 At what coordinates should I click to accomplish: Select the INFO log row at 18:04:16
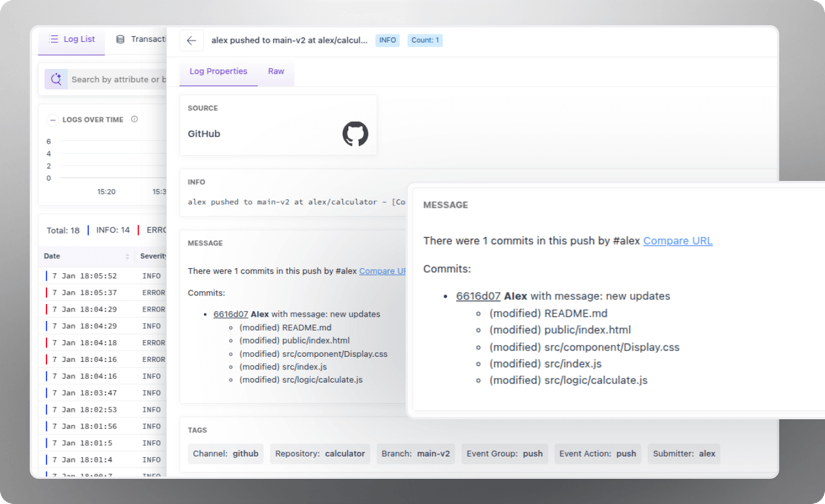click(x=103, y=376)
